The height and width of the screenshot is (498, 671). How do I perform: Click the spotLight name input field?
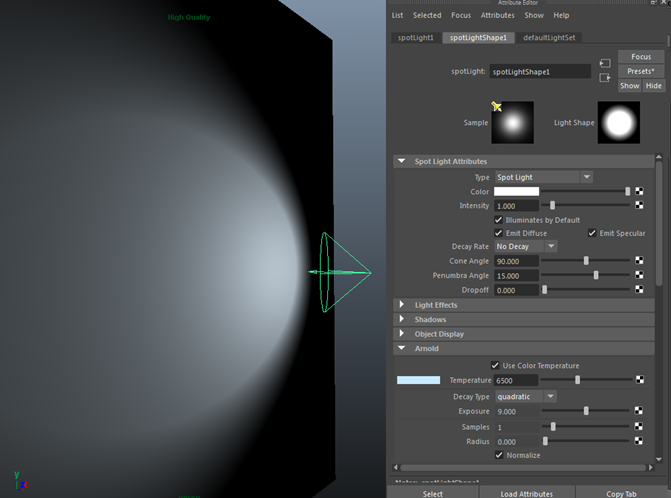[540, 71]
